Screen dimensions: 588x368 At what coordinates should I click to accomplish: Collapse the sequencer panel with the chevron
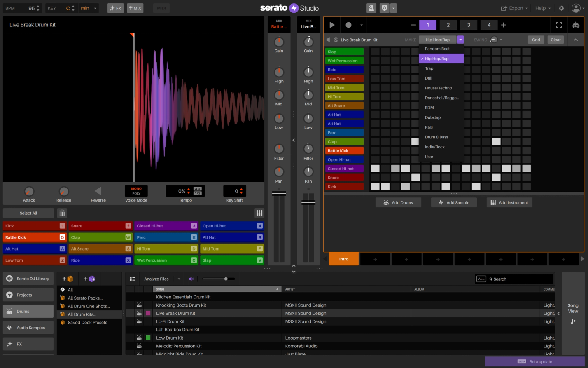click(575, 40)
